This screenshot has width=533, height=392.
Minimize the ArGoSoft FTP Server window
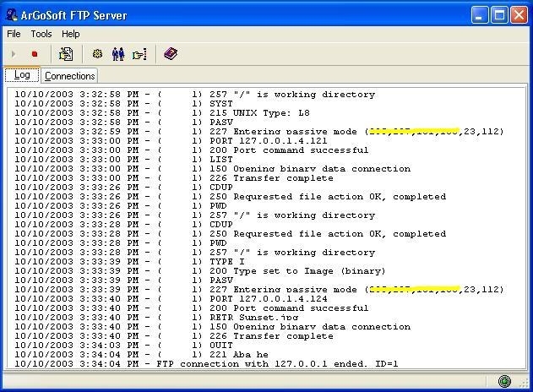479,15
